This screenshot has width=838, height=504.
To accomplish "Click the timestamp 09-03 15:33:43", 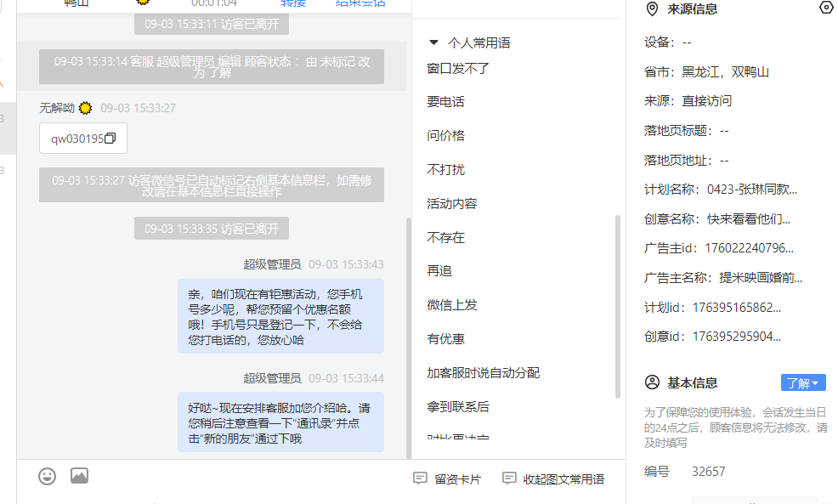I will point(346,264).
